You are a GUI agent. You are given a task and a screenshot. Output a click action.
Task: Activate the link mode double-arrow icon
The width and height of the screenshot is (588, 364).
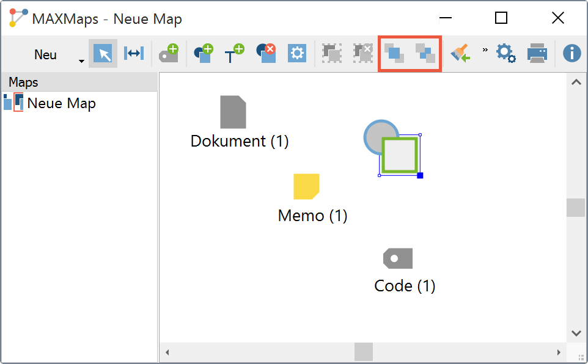click(134, 53)
